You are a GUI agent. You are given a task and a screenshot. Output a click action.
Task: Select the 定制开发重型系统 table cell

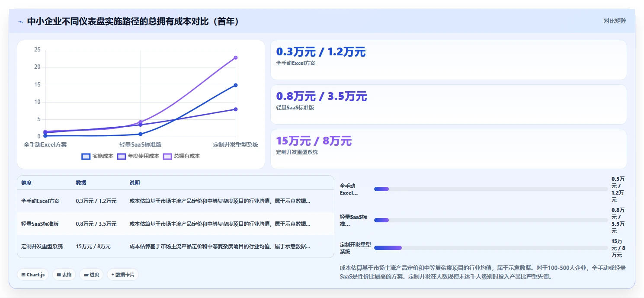[x=42, y=247]
